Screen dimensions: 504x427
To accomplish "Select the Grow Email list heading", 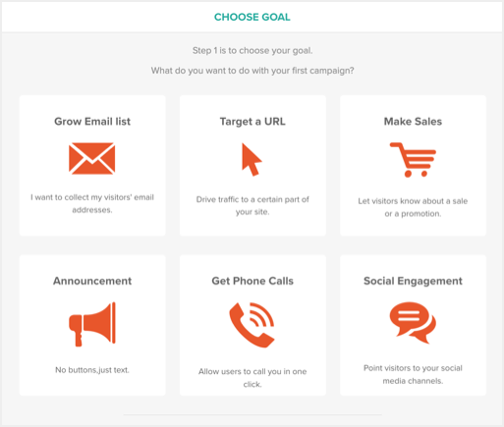I will point(92,122).
